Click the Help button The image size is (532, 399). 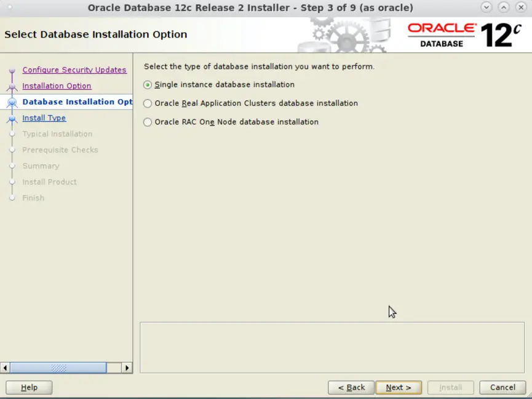29,387
